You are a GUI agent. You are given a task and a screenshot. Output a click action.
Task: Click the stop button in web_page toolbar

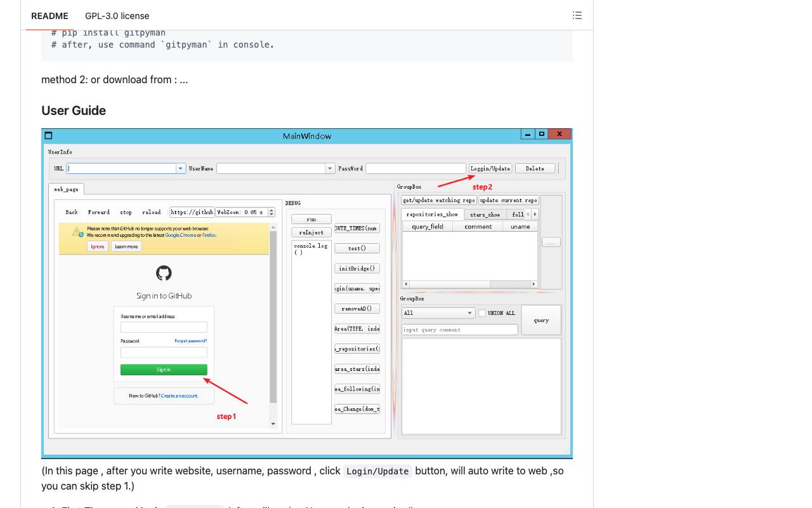(x=126, y=212)
